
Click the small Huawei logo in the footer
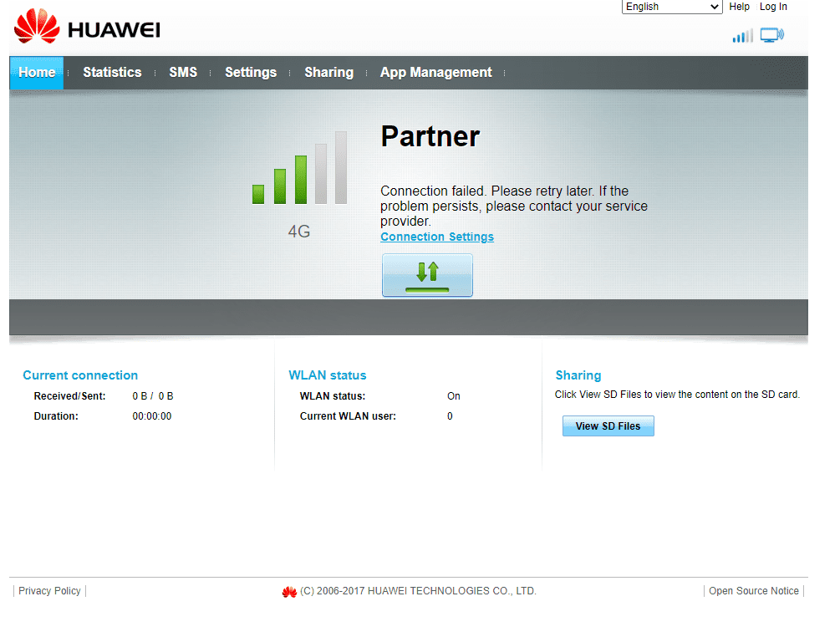(x=289, y=591)
